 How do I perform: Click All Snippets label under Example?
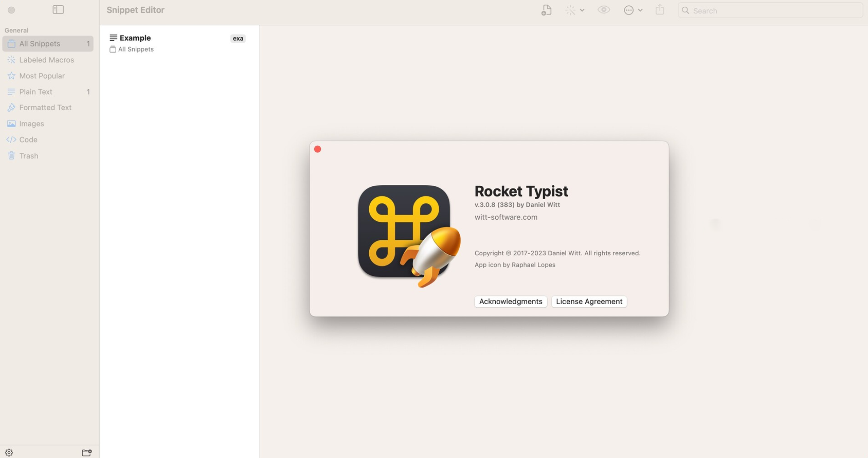point(136,49)
